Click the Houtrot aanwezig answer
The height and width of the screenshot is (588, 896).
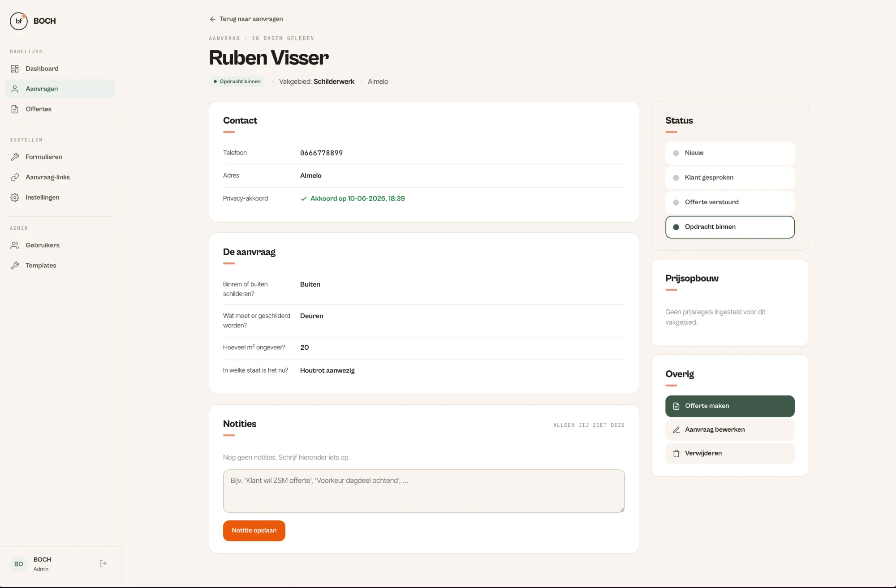coord(327,370)
